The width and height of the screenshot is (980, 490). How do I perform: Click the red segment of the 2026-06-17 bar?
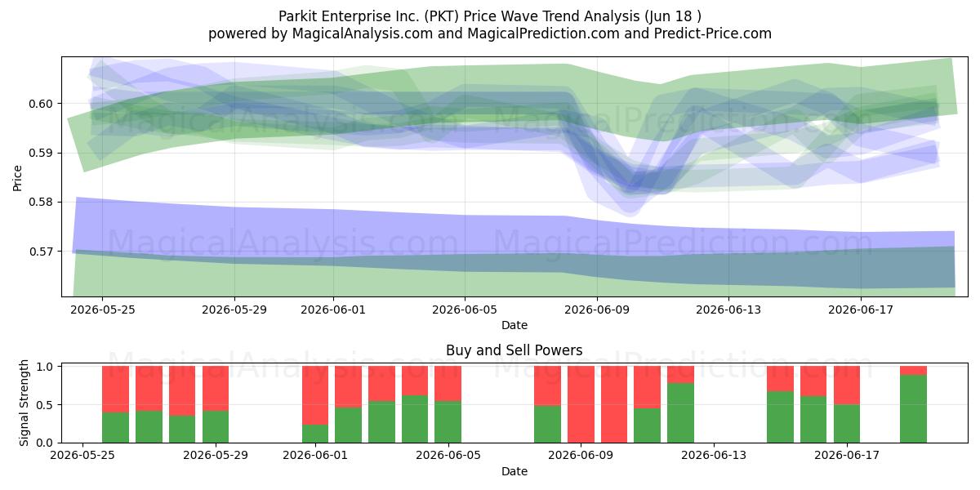coord(847,385)
